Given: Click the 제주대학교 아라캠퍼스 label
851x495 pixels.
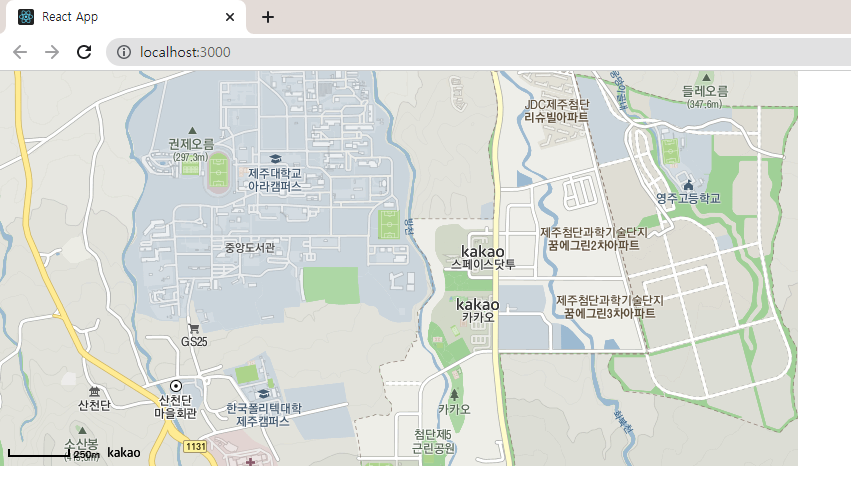Looking at the screenshot, I should point(275,180).
